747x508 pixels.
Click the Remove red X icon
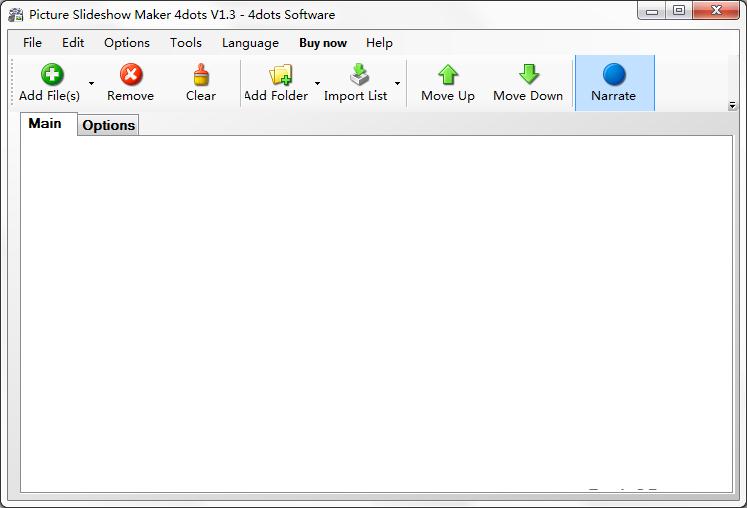pyautogui.click(x=131, y=74)
